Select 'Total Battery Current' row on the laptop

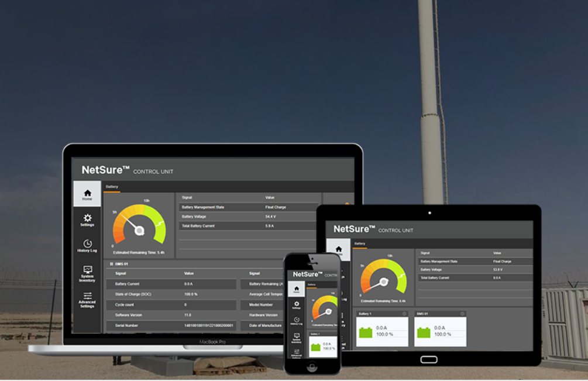248,226
